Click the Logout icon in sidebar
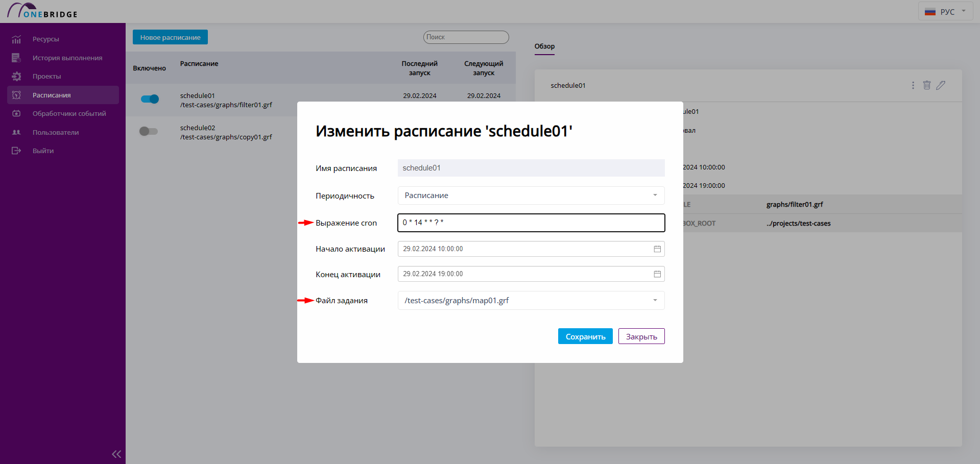 click(x=16, y=151)
